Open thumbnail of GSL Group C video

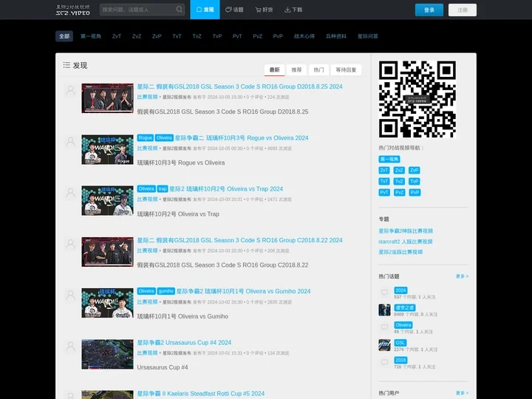(x=108, y=252)
